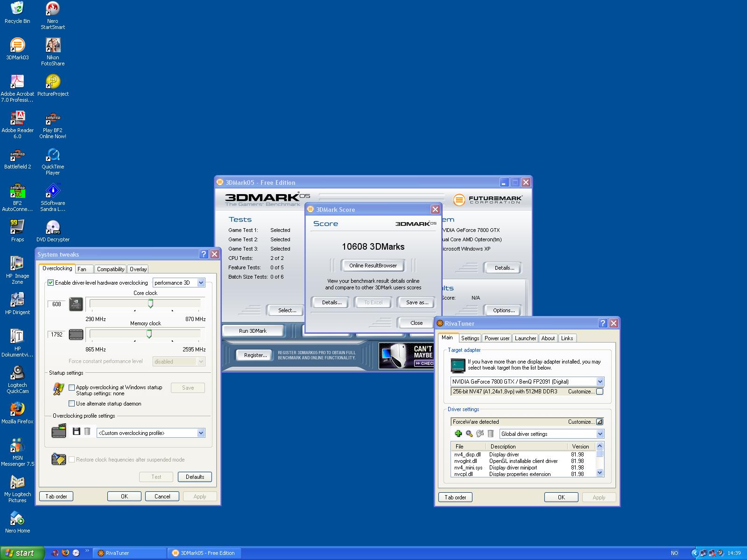The width and height of the screenshot is (747, 560).
Task: Open the Launcher tab in RivaTuner
Action: 526,338
